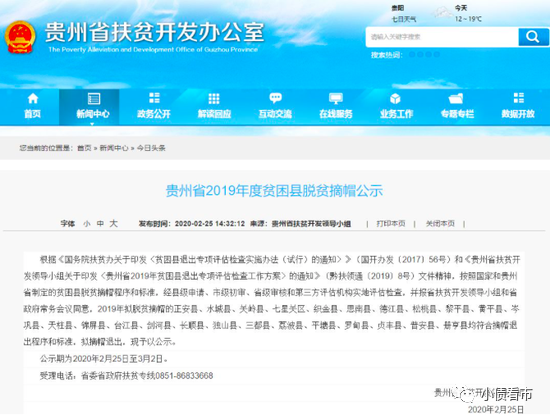Go to 首页 in breadcrumb
This screenshot has width=550, height=419.
point(84,148)
